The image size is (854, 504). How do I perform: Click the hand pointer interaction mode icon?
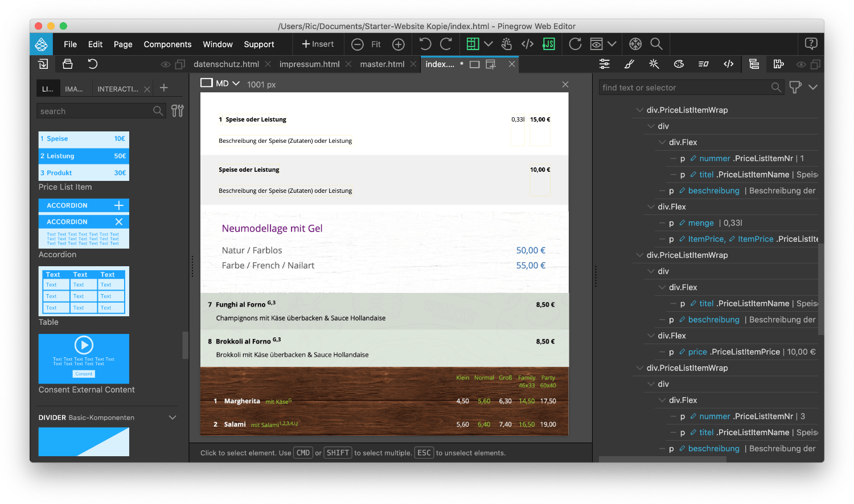[506, 44]
